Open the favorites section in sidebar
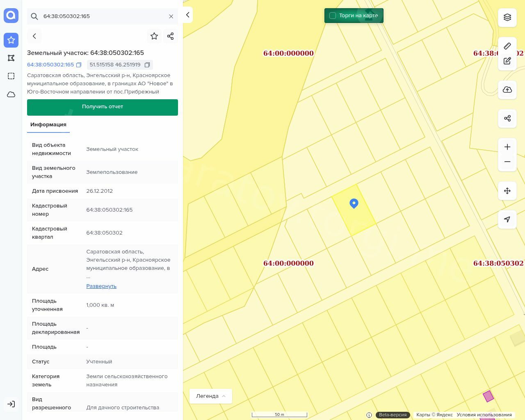The image size is (525, 420). 11,40
